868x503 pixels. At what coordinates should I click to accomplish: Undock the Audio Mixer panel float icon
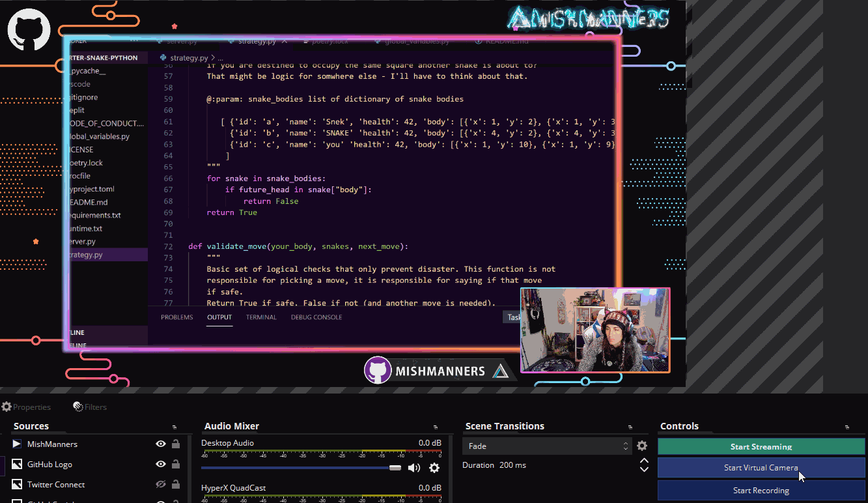coord(435,427)
